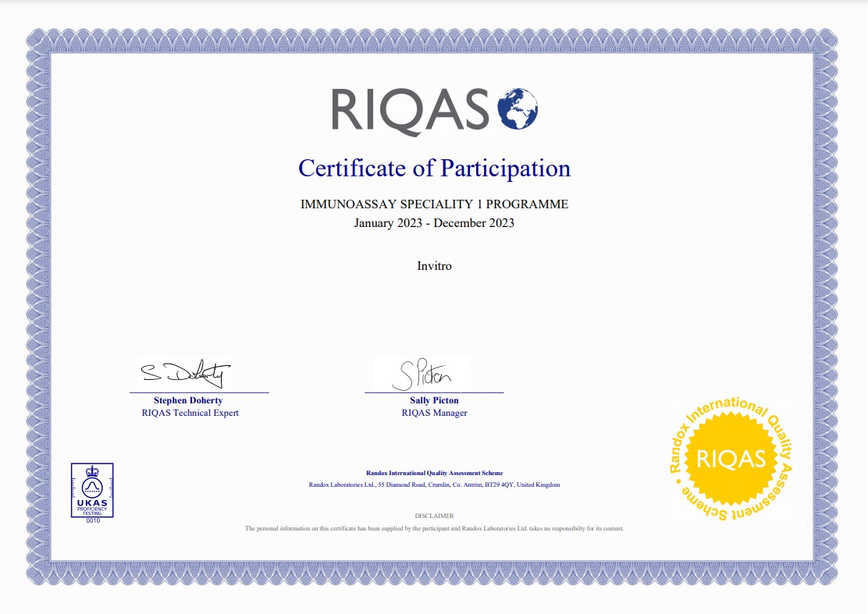This screenshot has width=868, height=614.
Task: Click the 'DISCLAIMER' heading
Action: [x=434, y=516]
